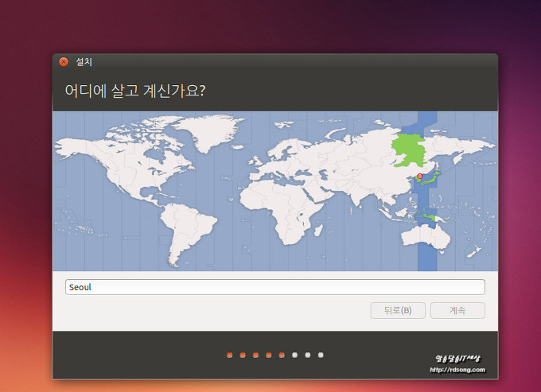
Task: Open the rdsong.com watermark link
Action: [457, 369]
